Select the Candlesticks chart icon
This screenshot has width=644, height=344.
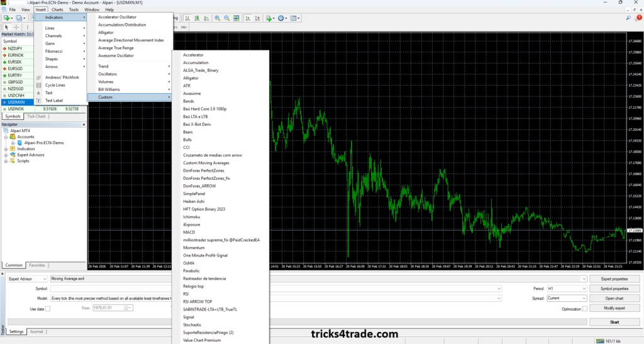click(197, 18)
